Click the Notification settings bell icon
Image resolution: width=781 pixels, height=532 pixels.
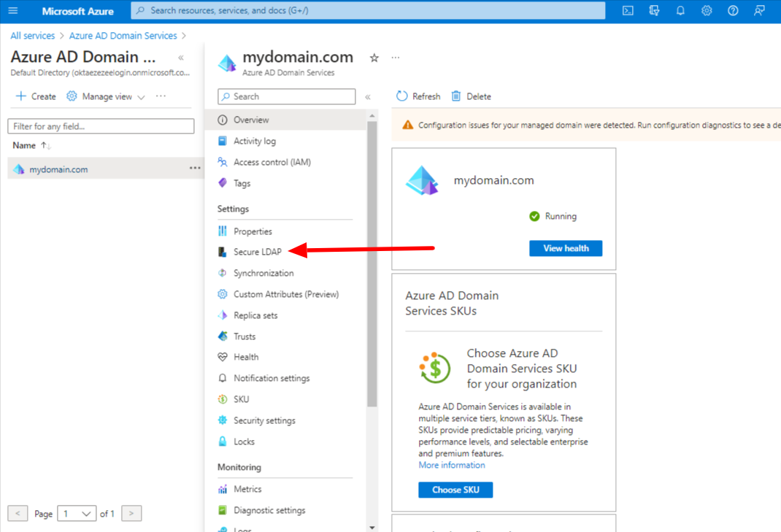[223, 378]
